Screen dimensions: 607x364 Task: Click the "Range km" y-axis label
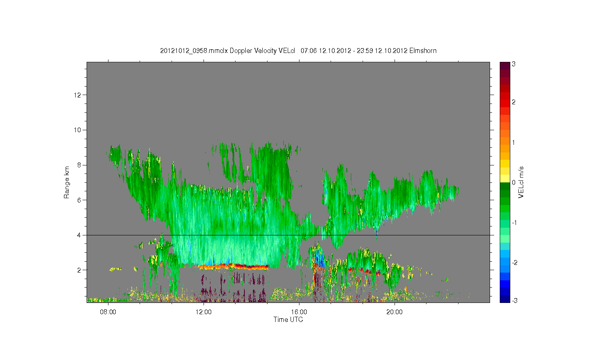point(67,182)
